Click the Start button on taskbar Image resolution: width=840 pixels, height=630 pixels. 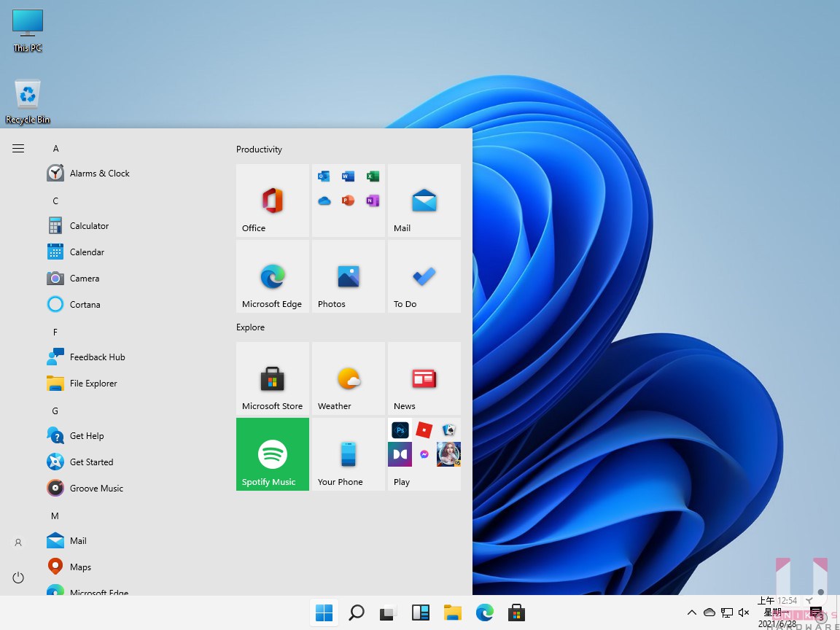pos(324,612)
